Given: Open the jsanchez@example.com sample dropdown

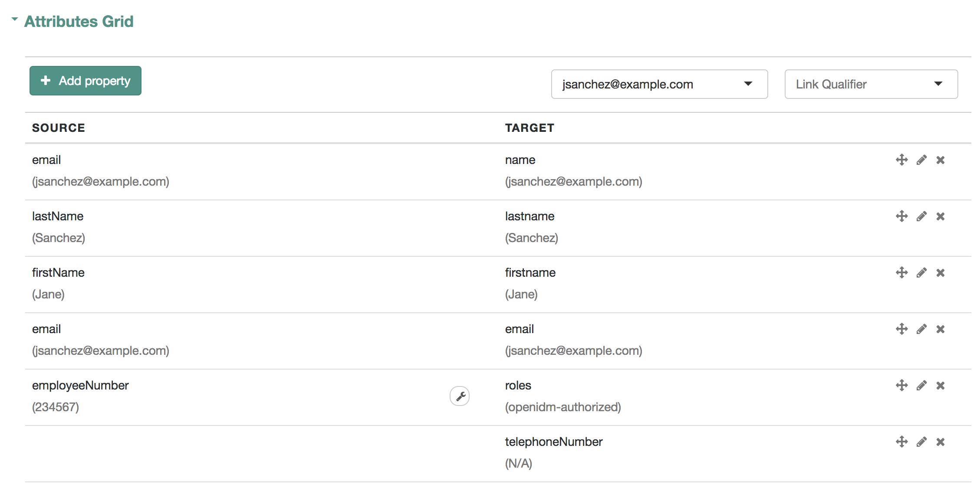Looking at the screenshot, I should pos(659,84).
